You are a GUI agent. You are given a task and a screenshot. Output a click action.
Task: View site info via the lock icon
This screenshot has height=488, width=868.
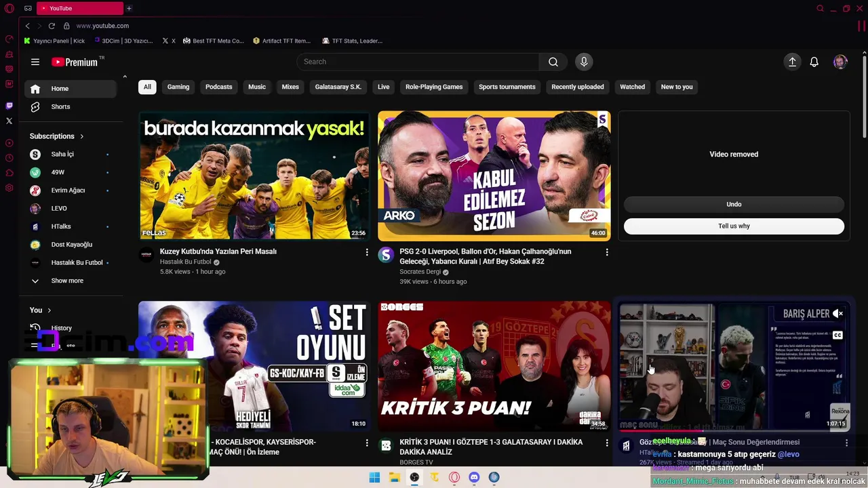(66, 26)
